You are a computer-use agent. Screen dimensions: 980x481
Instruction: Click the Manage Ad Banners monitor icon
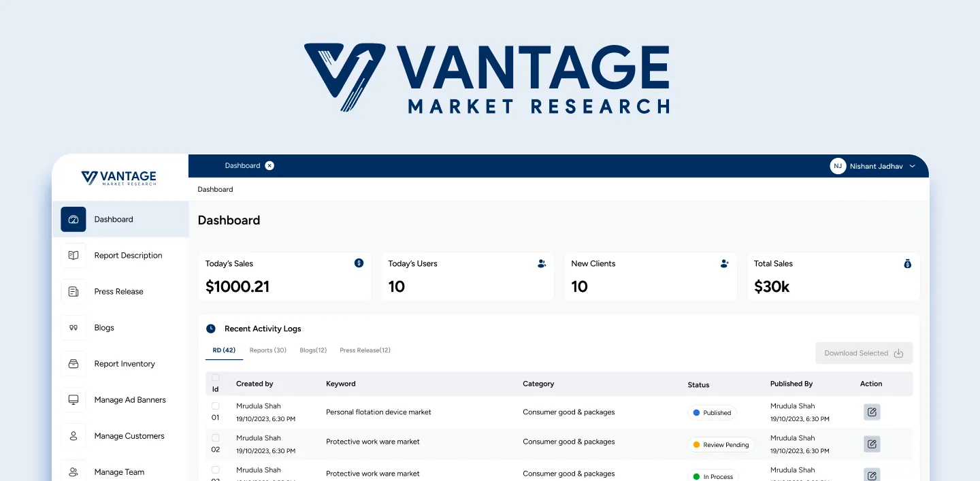coord(73,399)
